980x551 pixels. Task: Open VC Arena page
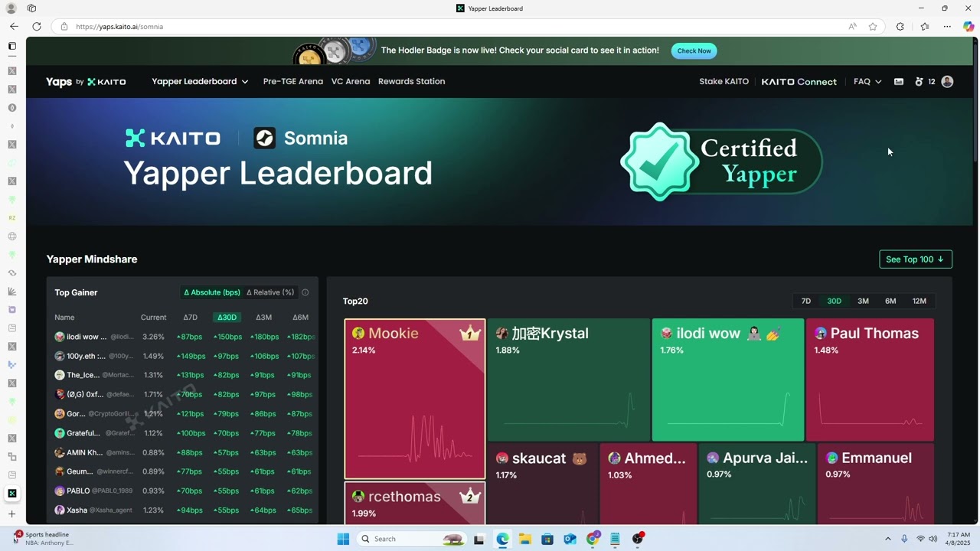[x=351, y=82]
